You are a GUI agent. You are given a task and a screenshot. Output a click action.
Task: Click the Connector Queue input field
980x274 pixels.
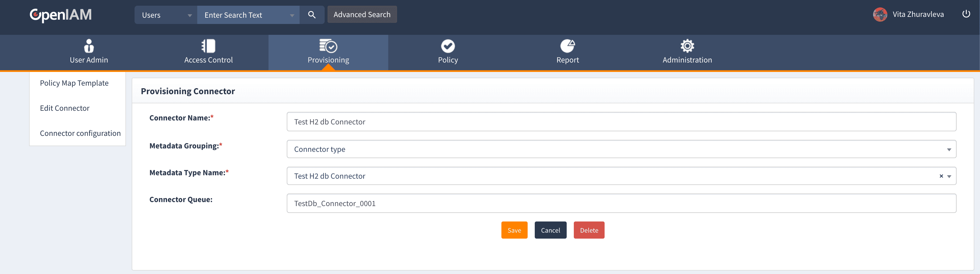tap(621, 204)
